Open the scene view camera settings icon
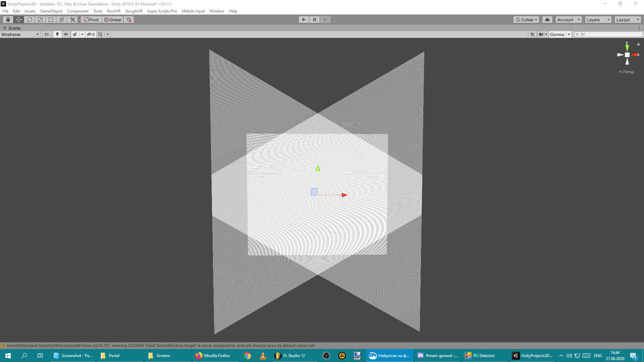 point(540,34)
